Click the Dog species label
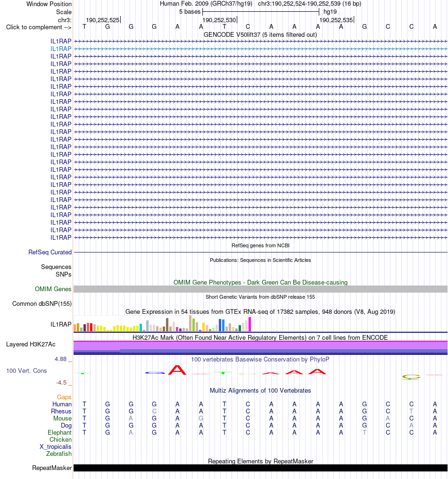Viewport: 448px width, 479px height. click(66, 425)
